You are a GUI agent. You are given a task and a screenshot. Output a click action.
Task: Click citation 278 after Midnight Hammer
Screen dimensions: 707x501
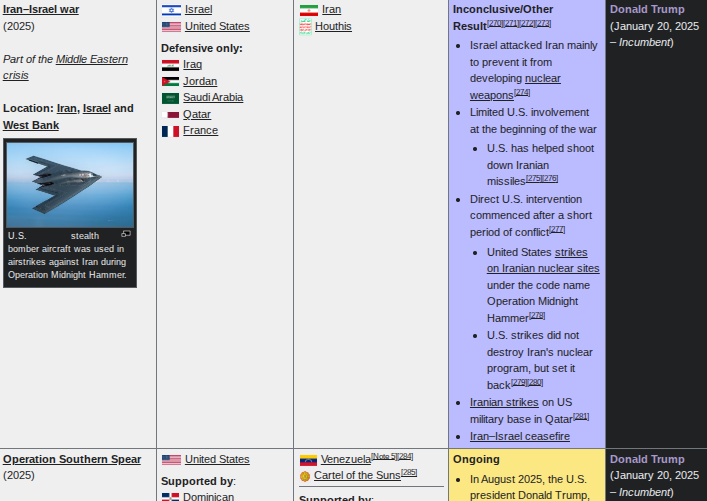pos(537,316)
